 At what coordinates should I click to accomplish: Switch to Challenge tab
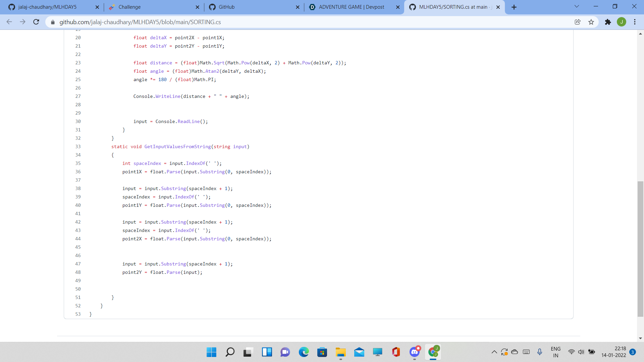(129, 7)
